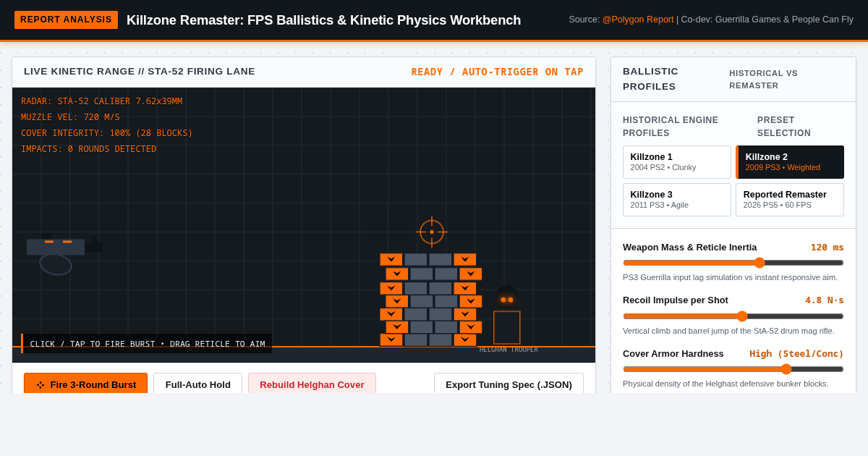
Task: Click the PRESET SELECTION label
Action: coord(784,127)
